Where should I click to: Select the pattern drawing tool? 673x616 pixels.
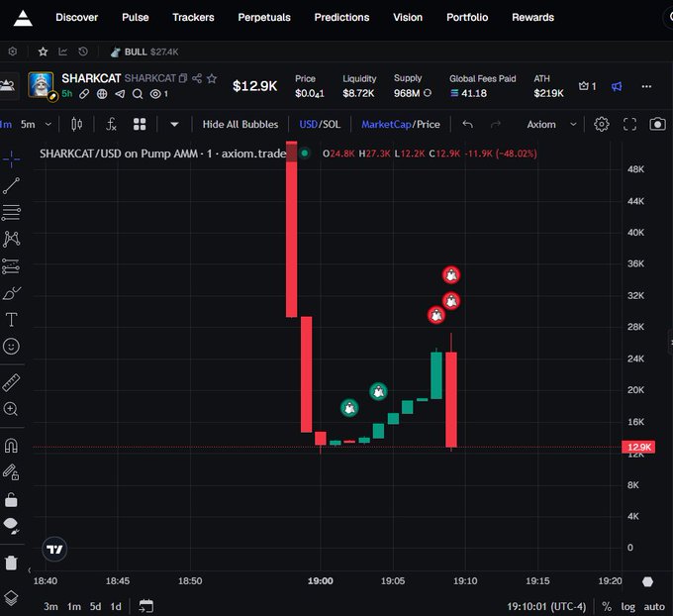click(11, 239)
